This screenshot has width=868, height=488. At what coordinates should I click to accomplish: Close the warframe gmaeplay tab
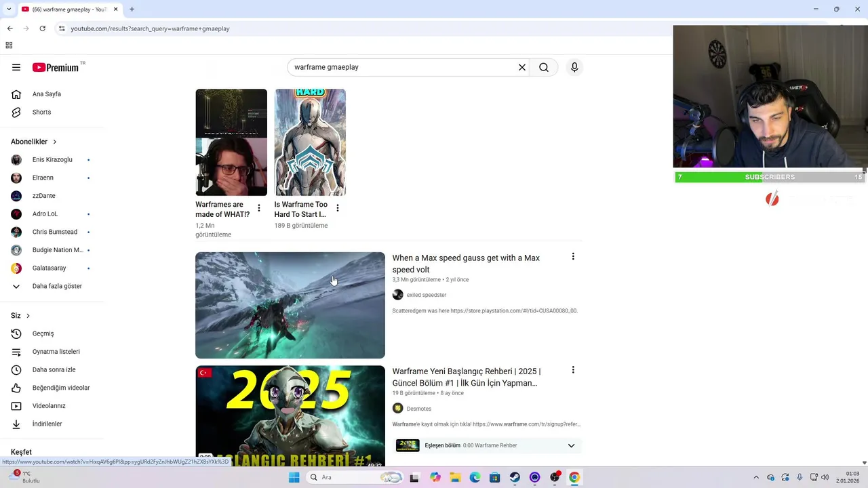[x=116, y=9]
